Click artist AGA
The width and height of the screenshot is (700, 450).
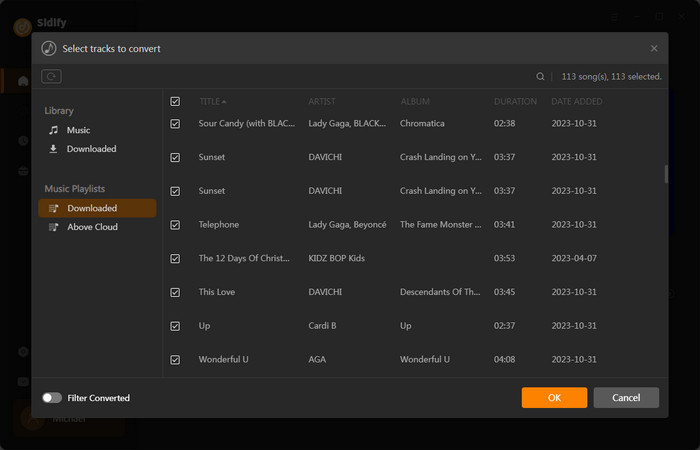point(317,359)
